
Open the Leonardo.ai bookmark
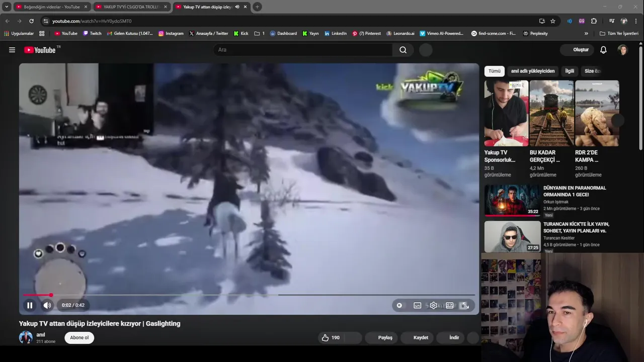click(x=400, y=34)
